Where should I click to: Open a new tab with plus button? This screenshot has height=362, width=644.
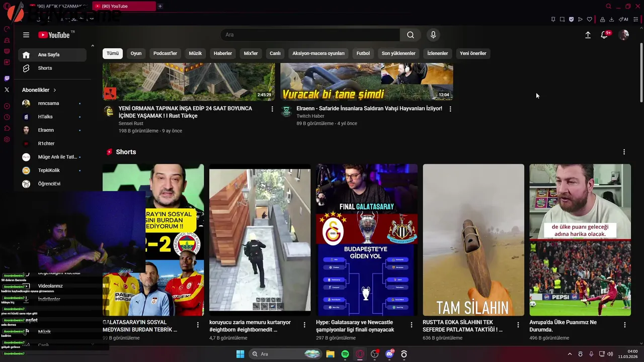160,6
